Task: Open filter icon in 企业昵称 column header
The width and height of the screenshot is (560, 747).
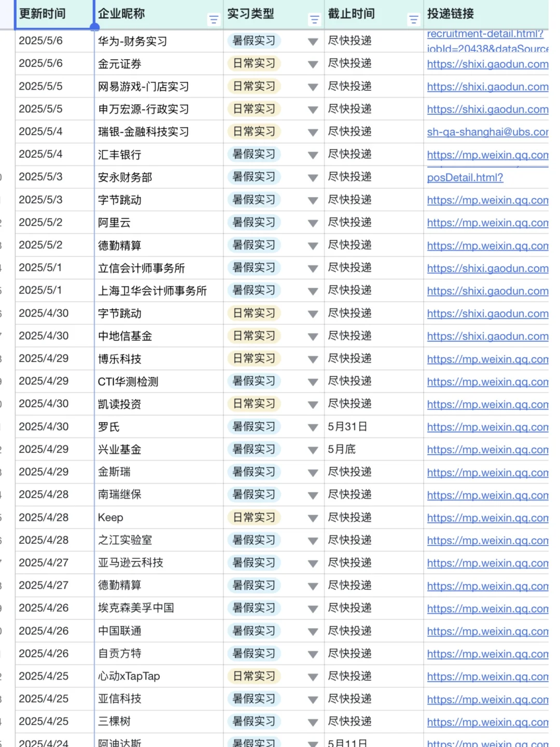Action: pos(213,20)
